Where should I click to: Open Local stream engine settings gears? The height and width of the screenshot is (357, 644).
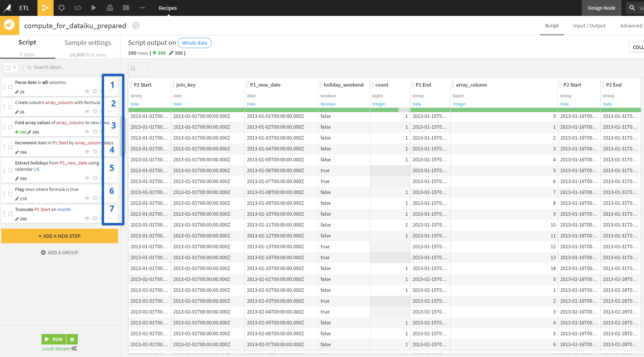[x=74, y=348]
